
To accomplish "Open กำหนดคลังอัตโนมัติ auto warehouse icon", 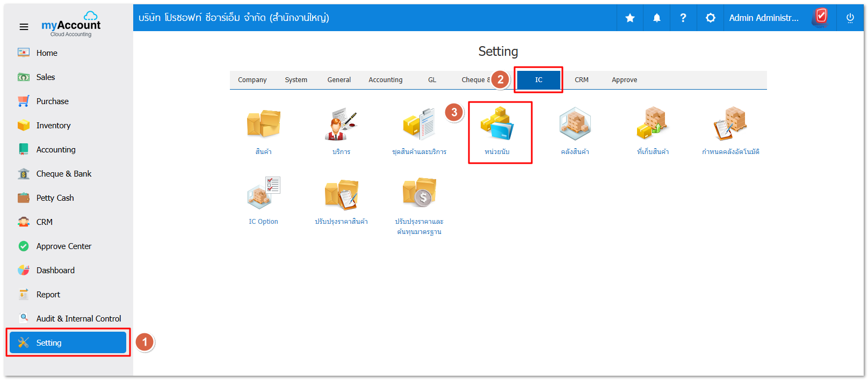I will (x=730, y=125).
